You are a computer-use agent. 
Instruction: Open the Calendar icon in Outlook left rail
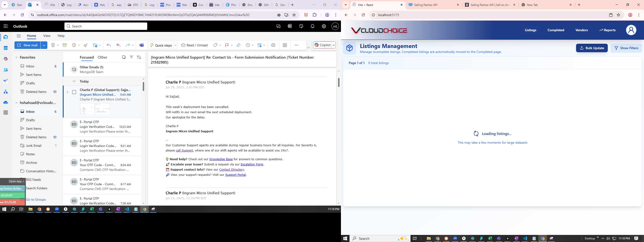click(5, 48)
